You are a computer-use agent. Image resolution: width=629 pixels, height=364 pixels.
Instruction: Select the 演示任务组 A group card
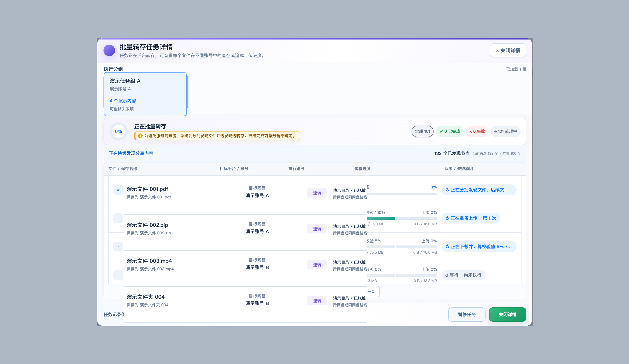coord(145,94)
